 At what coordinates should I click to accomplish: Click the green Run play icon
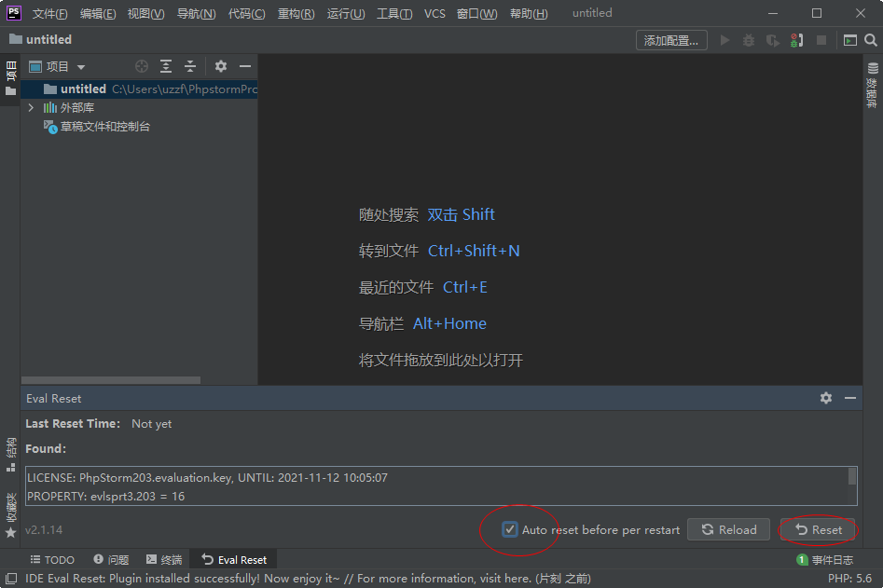[x=724, y=40]
